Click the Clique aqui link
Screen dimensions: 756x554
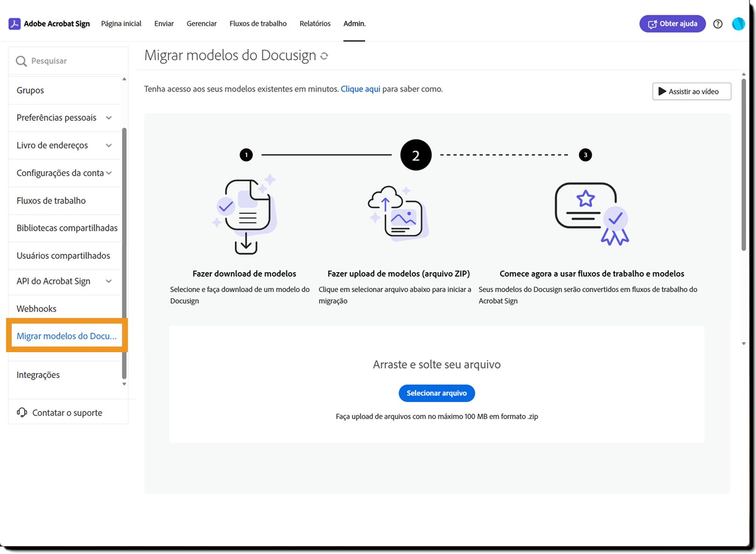(361, 89)
